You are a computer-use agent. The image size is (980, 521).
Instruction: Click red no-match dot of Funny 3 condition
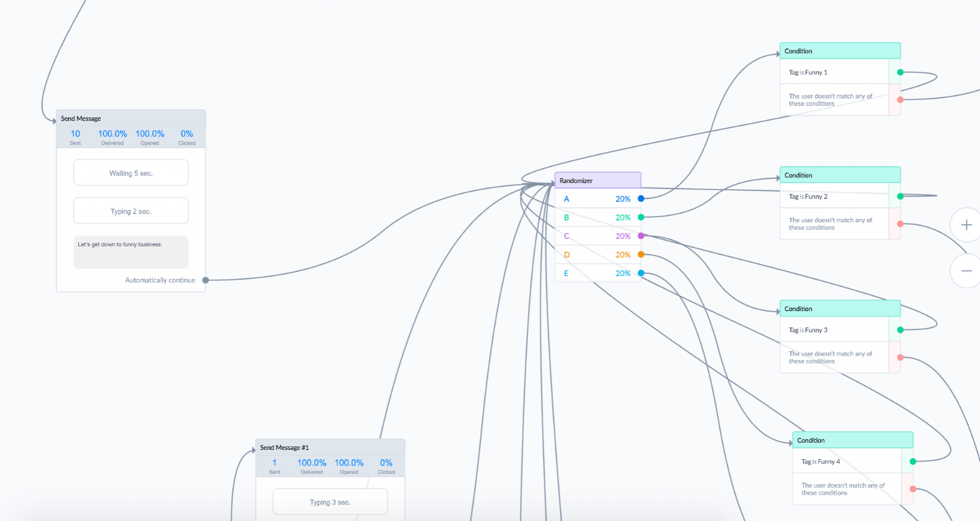coord(900,358)
